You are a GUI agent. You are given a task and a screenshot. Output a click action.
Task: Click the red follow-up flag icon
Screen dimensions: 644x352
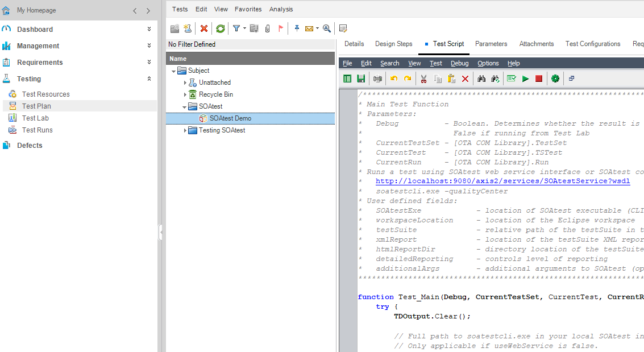(x=281, y=28)
